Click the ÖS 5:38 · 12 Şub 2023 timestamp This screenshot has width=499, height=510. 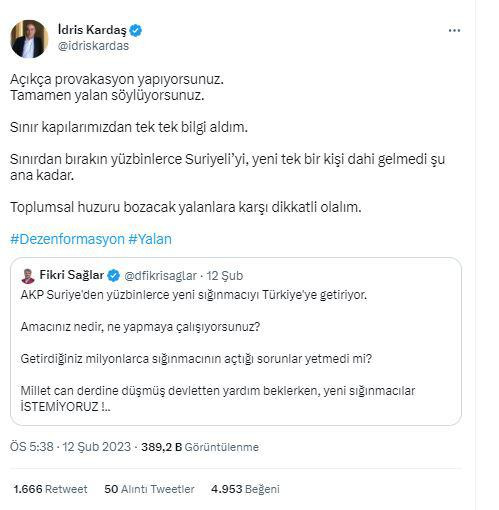point(70,447)
